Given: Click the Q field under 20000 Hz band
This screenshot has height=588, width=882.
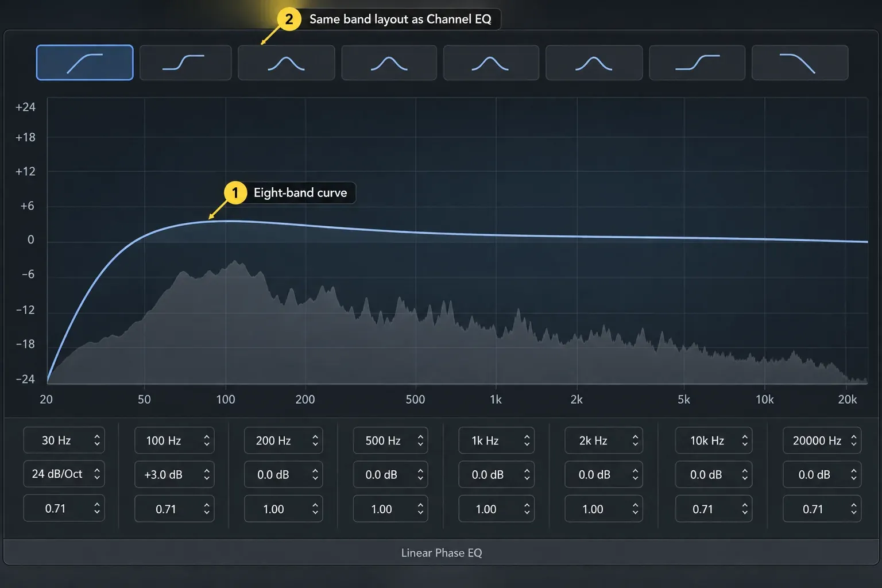Looking at the screenshot, I should [x=822, y=509].
